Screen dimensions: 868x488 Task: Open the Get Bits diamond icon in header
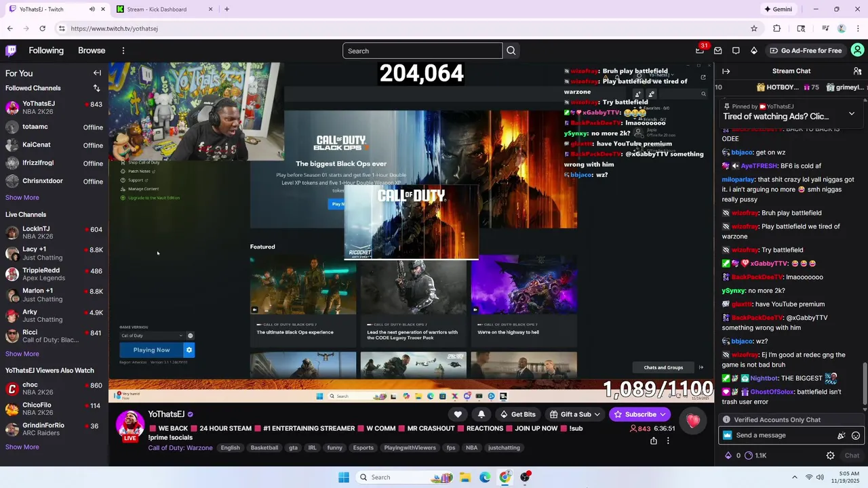[753, 51]
